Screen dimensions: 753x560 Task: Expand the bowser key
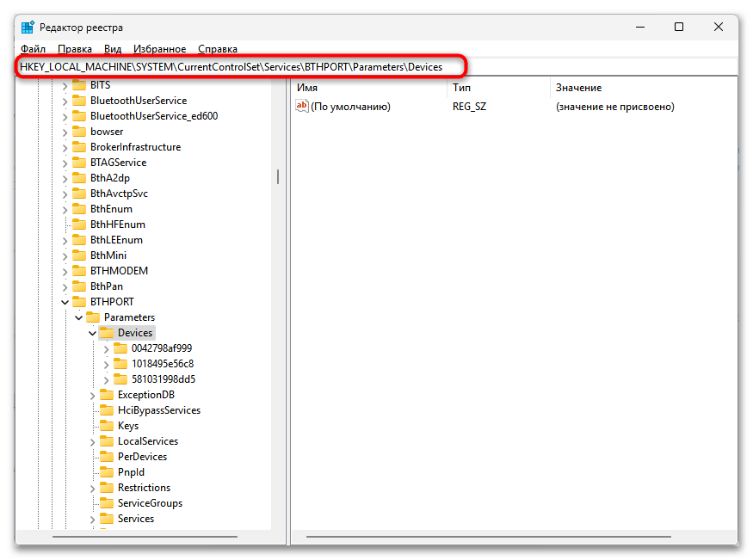click(x=65, y=132)
